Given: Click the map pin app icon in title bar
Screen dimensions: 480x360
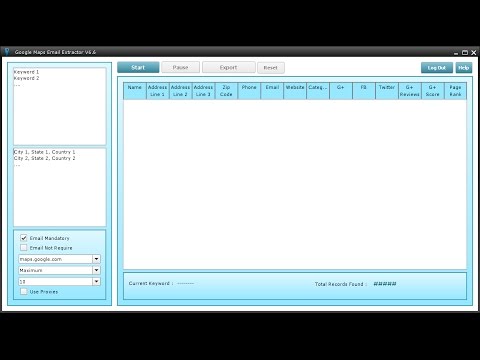Looking at the screenshot, I should pyautogui.click(x=7, y=52).
